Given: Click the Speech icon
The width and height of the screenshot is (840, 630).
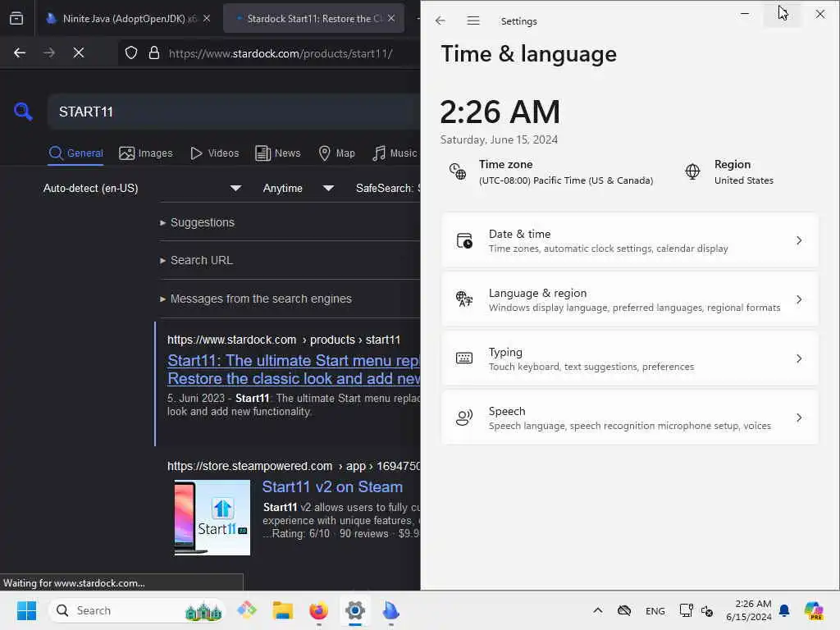Looking at the screenshot, I should [464, 418].
